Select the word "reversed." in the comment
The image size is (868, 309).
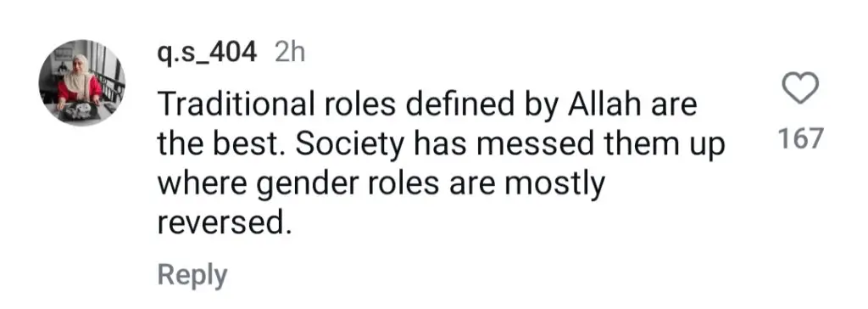tap(224, 222)
